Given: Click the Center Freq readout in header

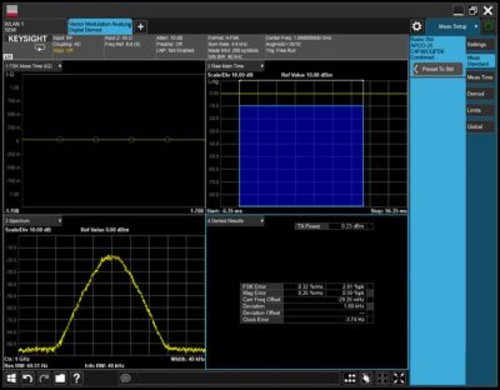Looking at the screenshot, I should tap(299, 38).
